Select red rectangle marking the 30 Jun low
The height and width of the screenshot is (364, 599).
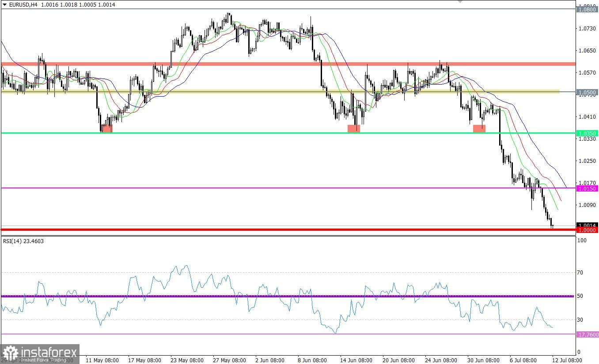tap(479, 128)
